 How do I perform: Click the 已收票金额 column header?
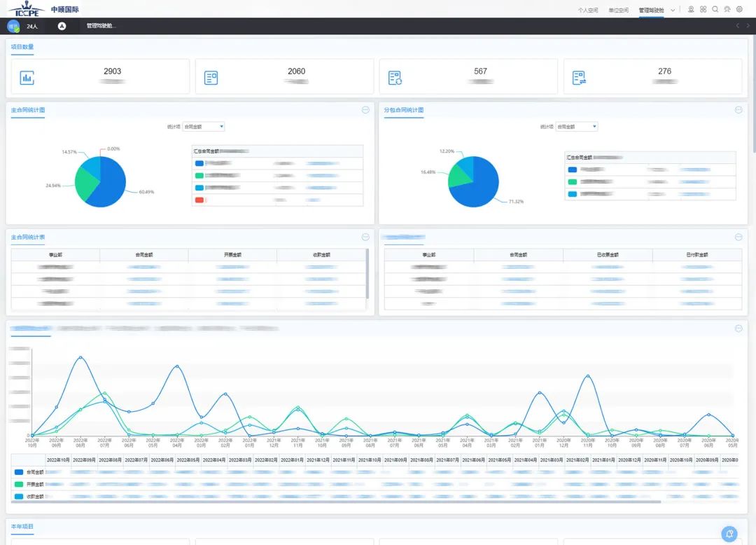click(x=608, y=255)
